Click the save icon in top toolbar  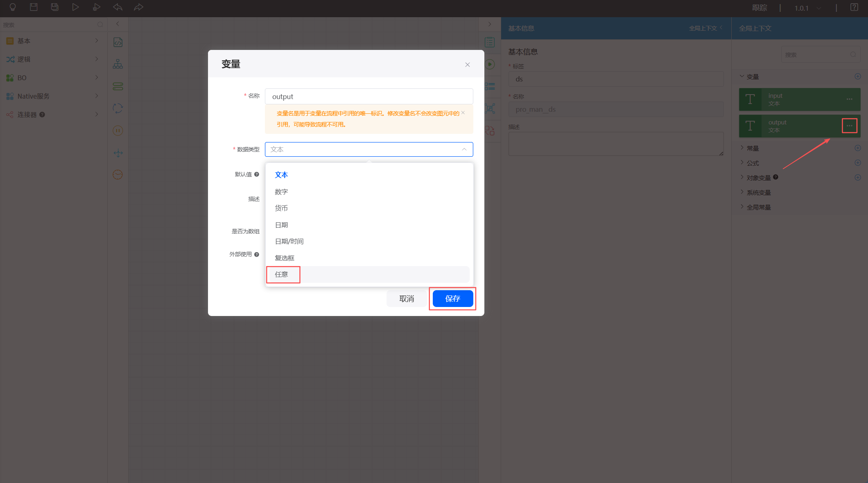[34, 7]
